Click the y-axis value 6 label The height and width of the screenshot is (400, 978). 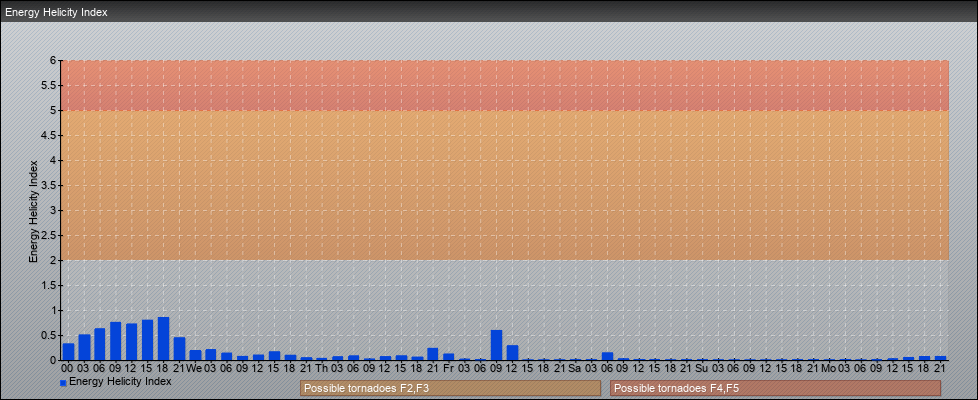56,60
